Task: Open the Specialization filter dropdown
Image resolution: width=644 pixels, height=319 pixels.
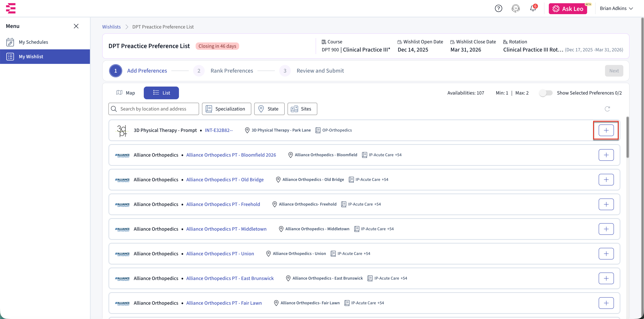Action: point(226,109)
